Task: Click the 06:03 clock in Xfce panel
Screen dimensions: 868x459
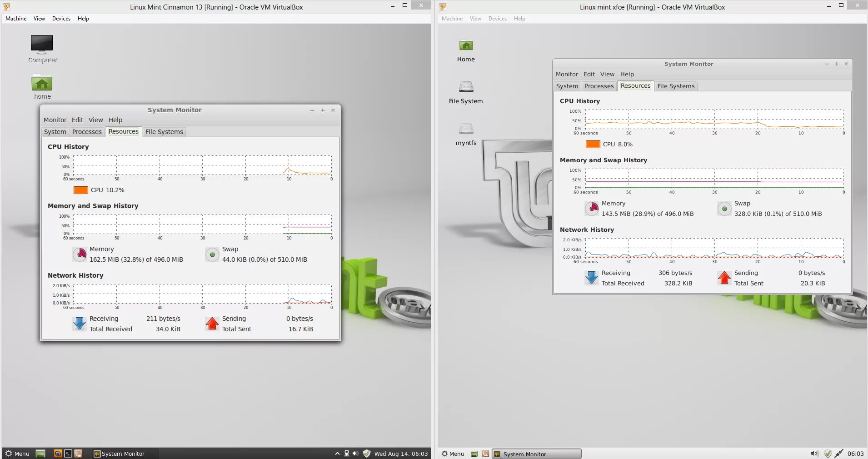Action: (855, 454)
